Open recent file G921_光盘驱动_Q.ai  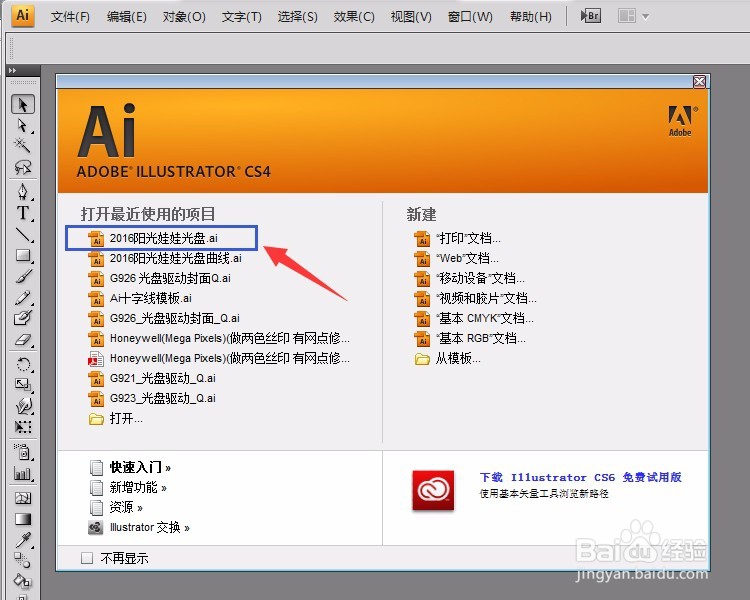152,378
